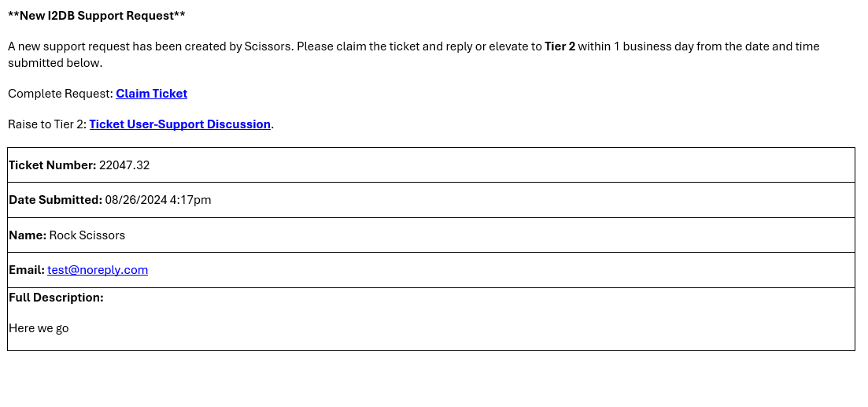Click the Email label in table
Screen dimensions: 868x407
point(27,270)
